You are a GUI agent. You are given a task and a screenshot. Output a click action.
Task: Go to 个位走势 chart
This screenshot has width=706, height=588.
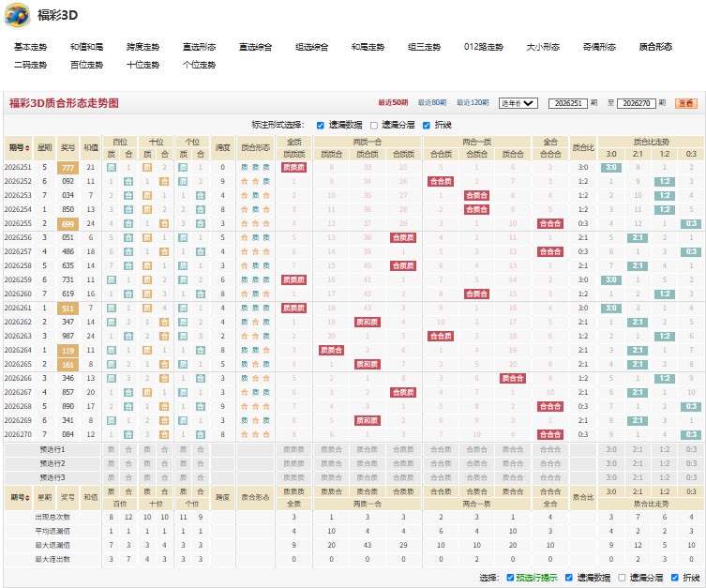point(199,65)
